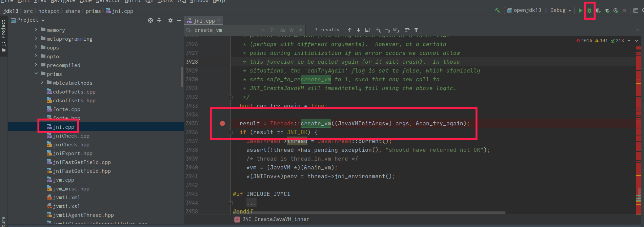The width and height of the screenshot is (644, 227).
Task: Run with coverage icon
Action: (598, 11)
